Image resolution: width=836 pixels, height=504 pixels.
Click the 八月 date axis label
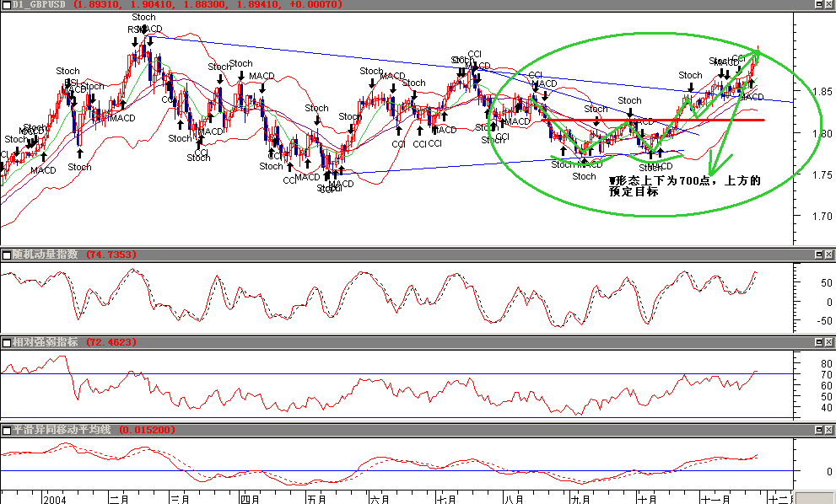[514, 499]
